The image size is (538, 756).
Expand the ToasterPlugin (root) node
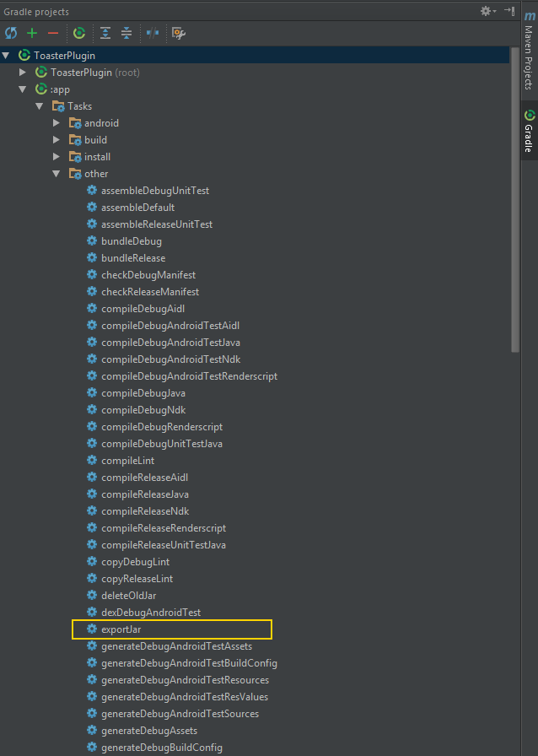(x=24, y=73)
